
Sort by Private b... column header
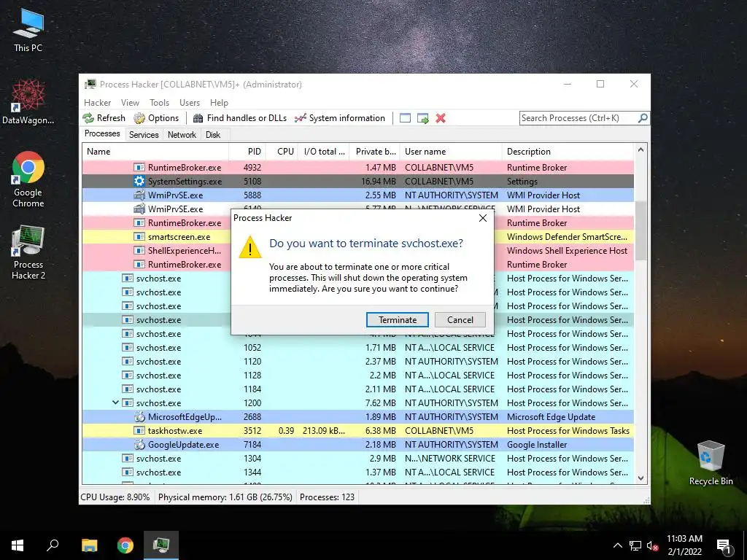point(374,152)
